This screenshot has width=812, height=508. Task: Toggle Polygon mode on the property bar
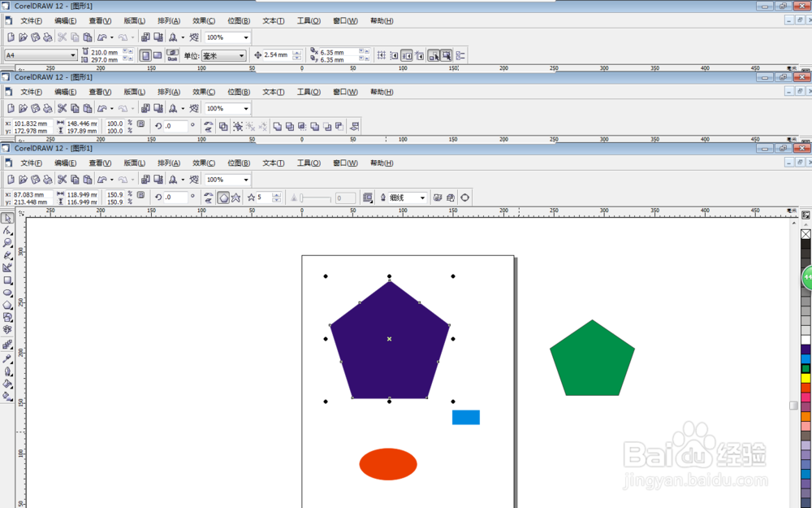[x=223, y=197]
